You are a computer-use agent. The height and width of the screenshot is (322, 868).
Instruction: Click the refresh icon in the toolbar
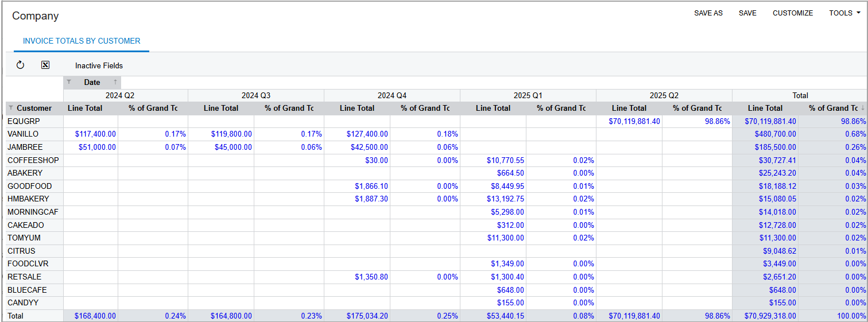pos(21,65)
